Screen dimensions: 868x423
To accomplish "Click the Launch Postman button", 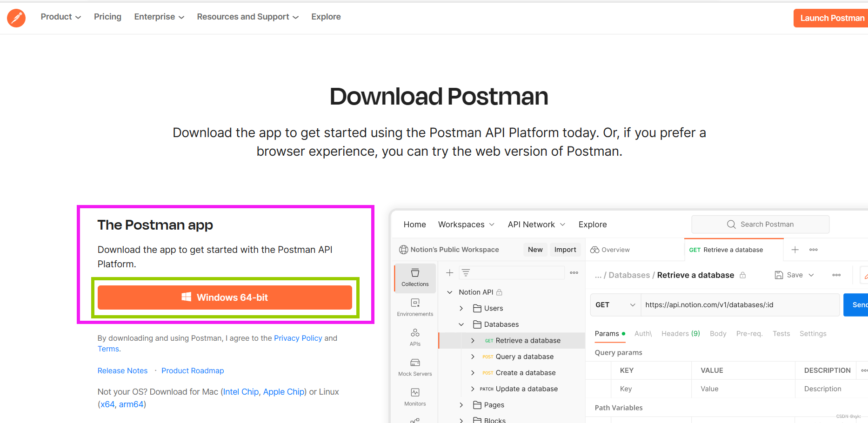I will pyautogui.click(x=831, y=18).
